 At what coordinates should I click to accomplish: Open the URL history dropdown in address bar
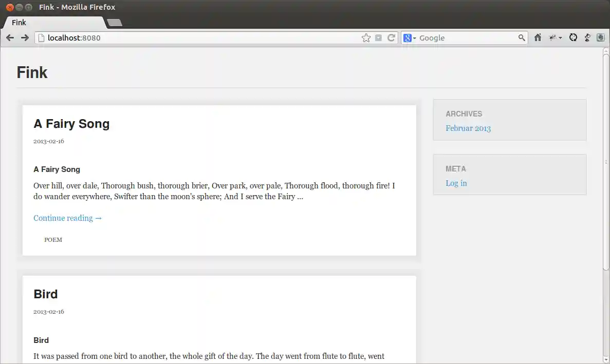tap(378, 37)
